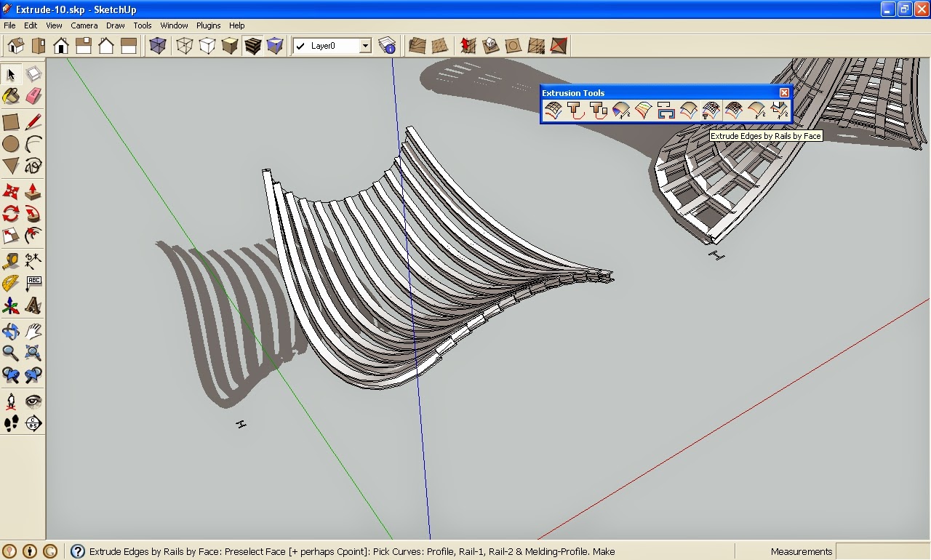Toggle X-Ray face style

(x=157, y=47)
